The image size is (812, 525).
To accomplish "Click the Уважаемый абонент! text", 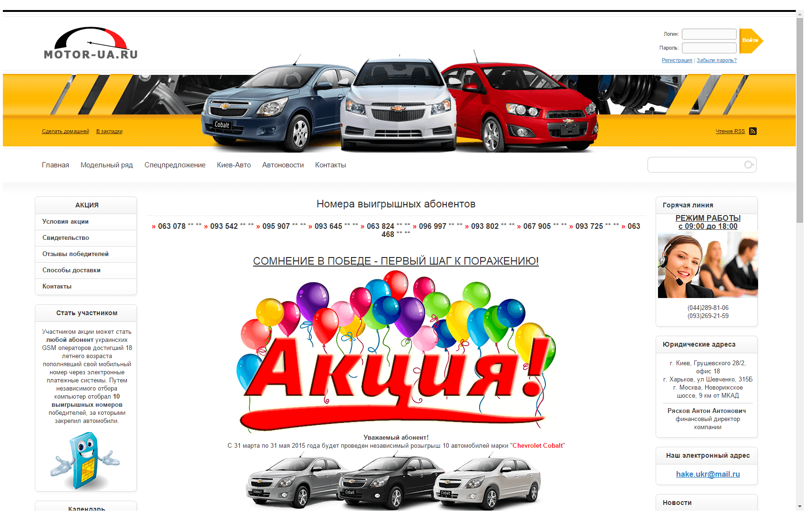I will coord(396,438).
